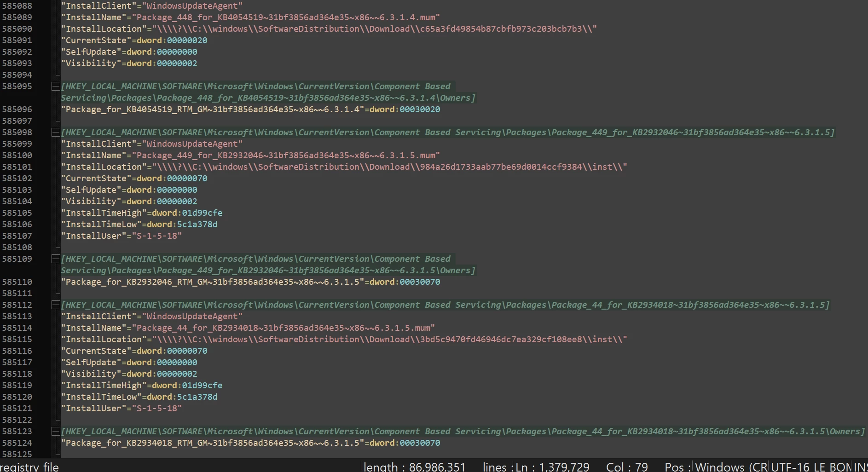Click line number 585120 in the margin

click(17, 397)
